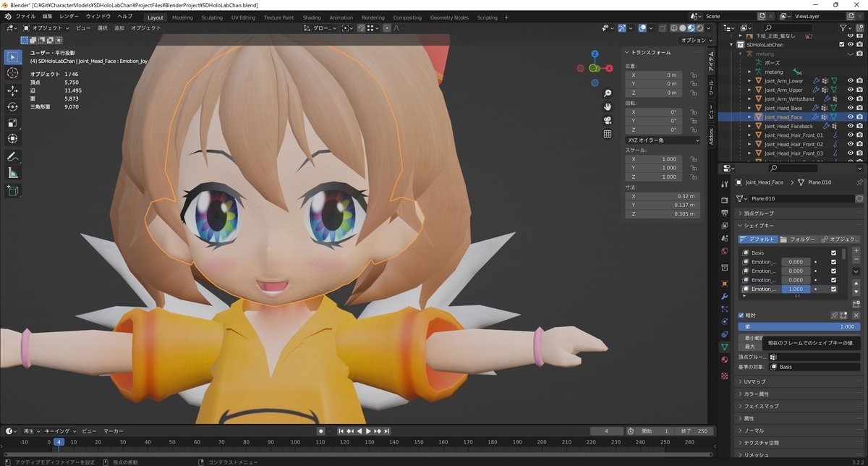The width and height of the screenshot is (868, 466).
Task: Activate the Move tool
Action: coord(13,90)
